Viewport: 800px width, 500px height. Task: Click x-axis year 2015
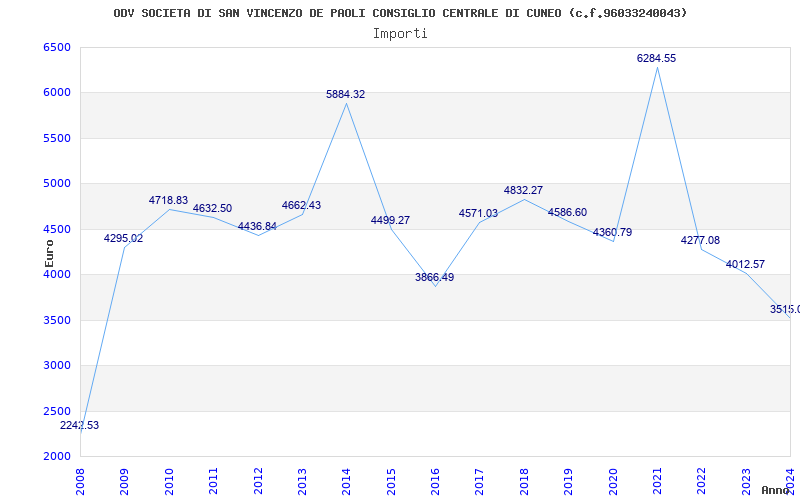pos(391,481)
